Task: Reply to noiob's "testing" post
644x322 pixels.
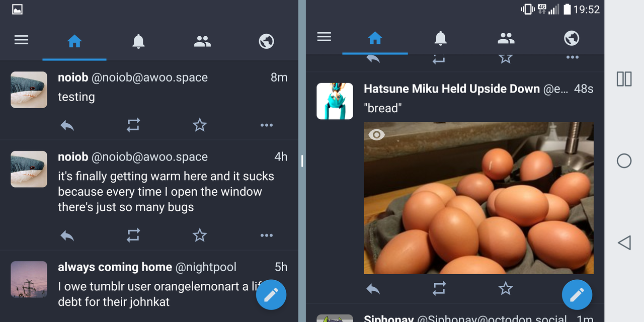Action: click(x=67, y=125)
